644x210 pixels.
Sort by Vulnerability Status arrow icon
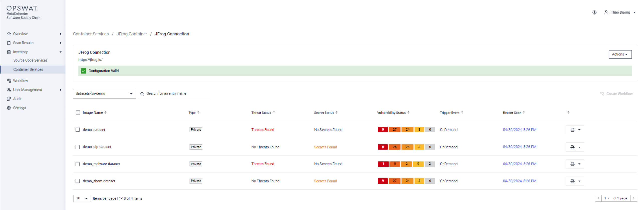point(408,113)
